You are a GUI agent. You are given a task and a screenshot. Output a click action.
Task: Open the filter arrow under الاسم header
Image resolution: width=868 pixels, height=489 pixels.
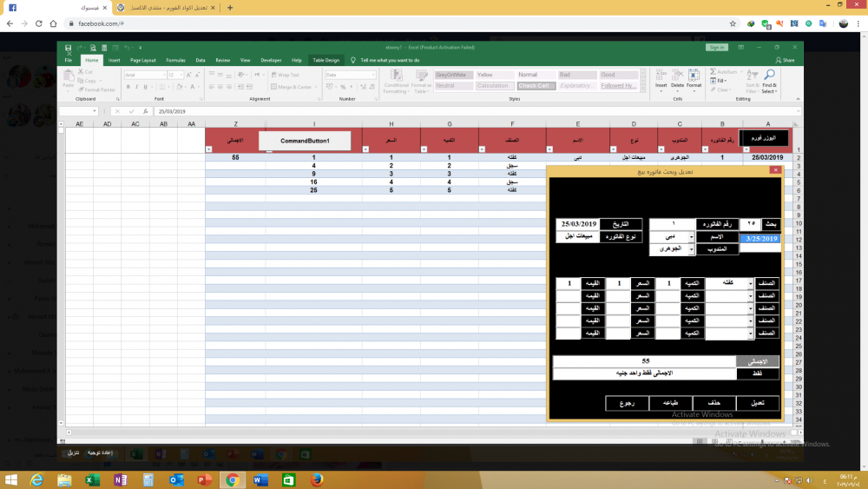pos(549,149)
